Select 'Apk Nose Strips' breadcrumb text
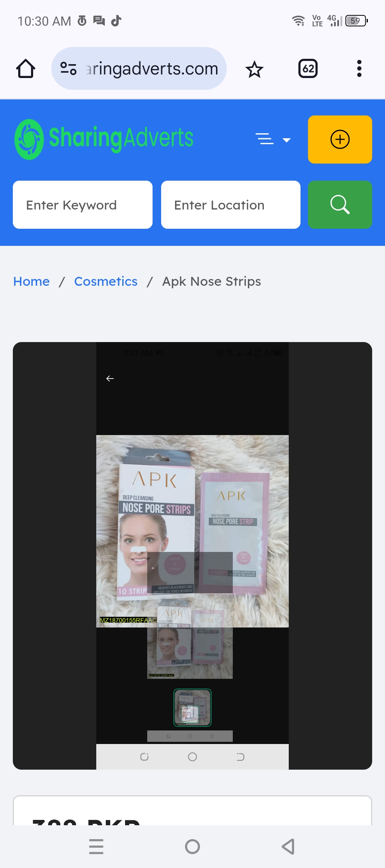Screen dimensions: 385x868 point(212,281)
